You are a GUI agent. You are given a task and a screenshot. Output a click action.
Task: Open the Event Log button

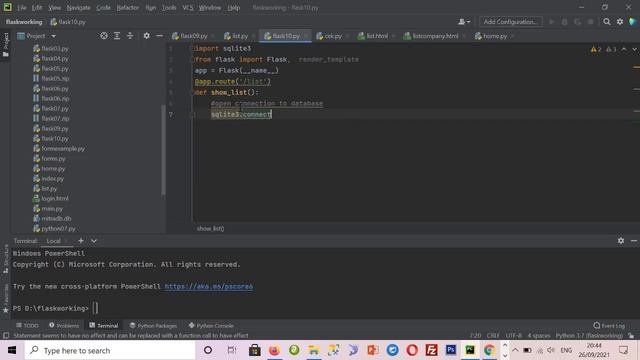(x=609, y=325)
